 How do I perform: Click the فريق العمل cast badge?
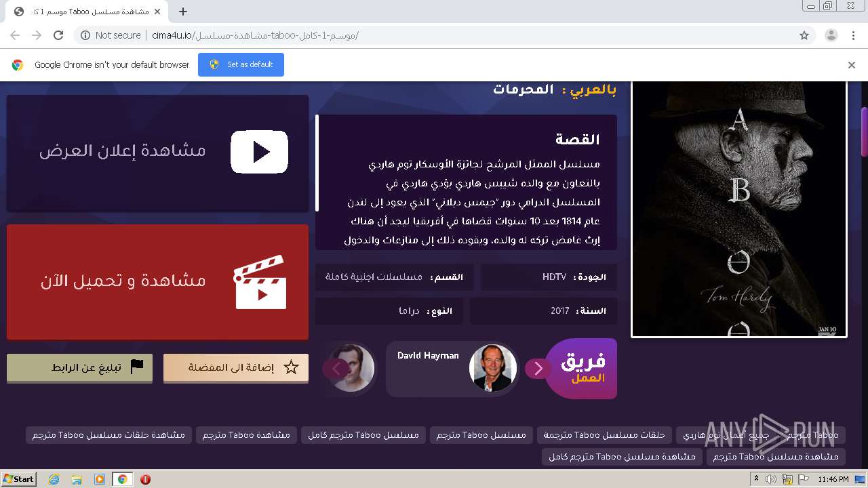coord(582,368)
